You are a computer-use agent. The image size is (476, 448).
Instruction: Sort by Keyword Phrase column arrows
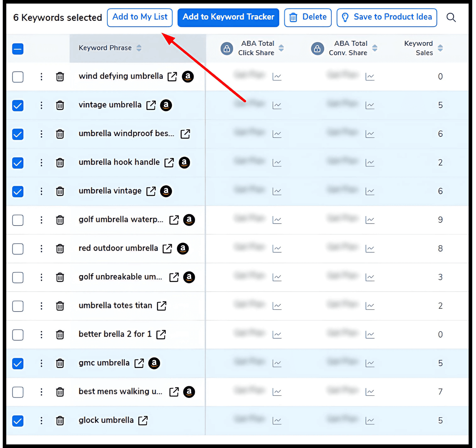point(139,48)
